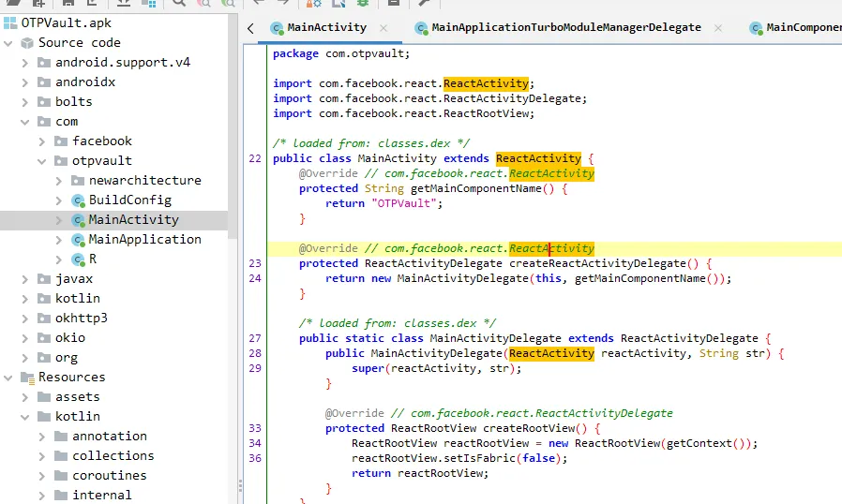This screenshot has width=842, height=504.
Task: Open comment search in the toolbar
Action: point(228,3)
